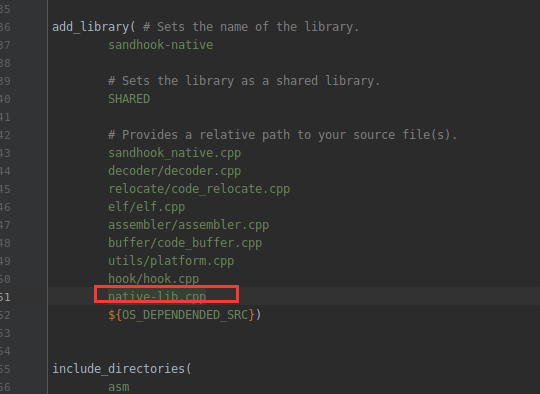Image resolution: width=540 pixels, height=394 pixels.
Task: Click line 51 in the gutter
Action: pos(5,297)
